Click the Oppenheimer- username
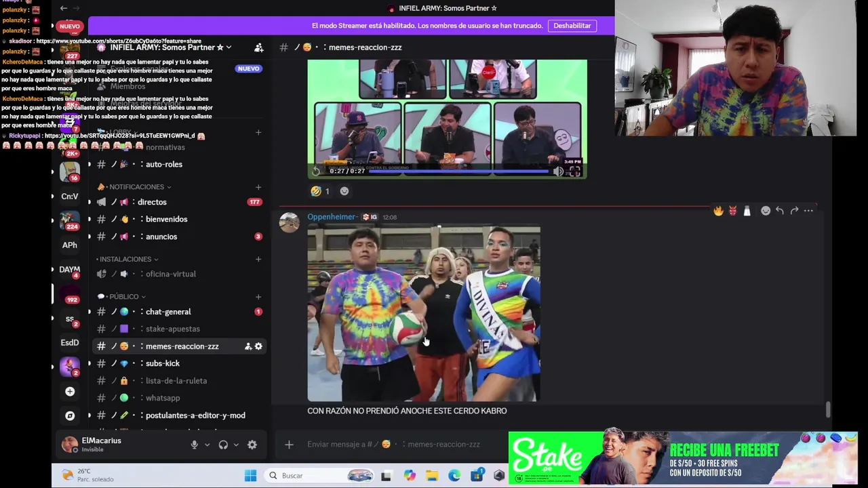Viewport: 868px width, 488px height. (332, 217)
